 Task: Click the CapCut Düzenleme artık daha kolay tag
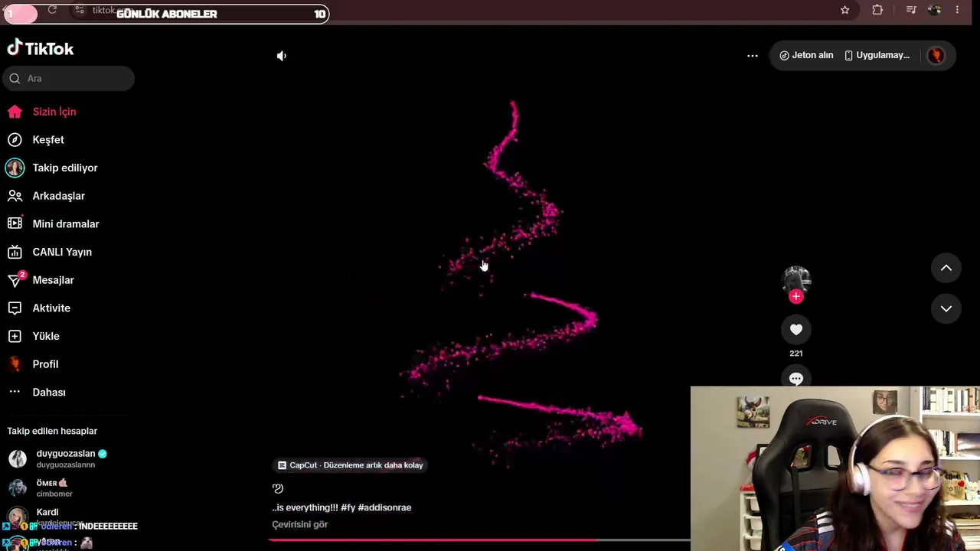pos(350,465)
